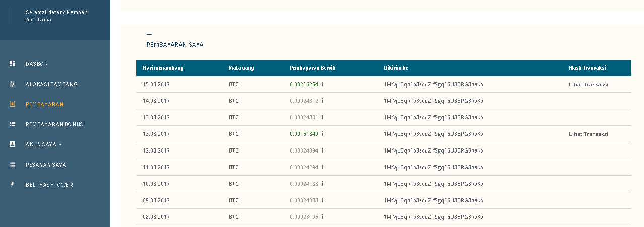This screenshot has width=644, height=227.
Task: Select the wallet address in 12.08.2017 row
Action: click(x=433, y=150)
